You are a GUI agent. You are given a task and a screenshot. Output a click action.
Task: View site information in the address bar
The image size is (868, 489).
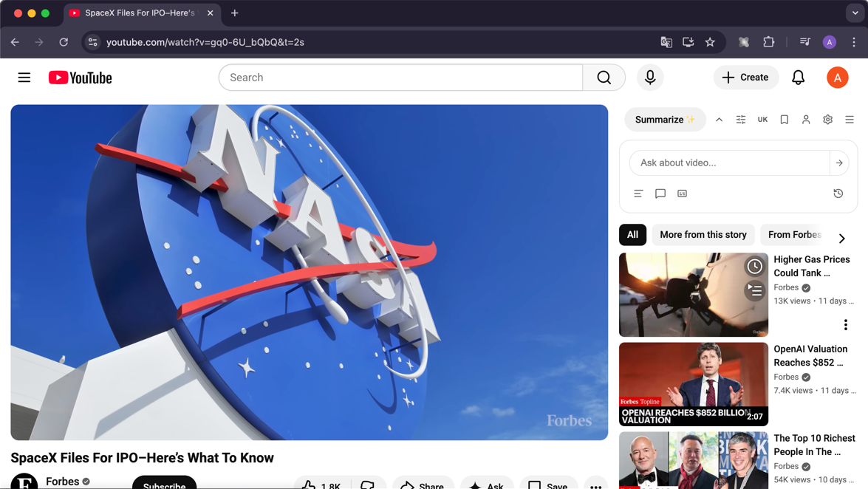[x=92, y=42]
